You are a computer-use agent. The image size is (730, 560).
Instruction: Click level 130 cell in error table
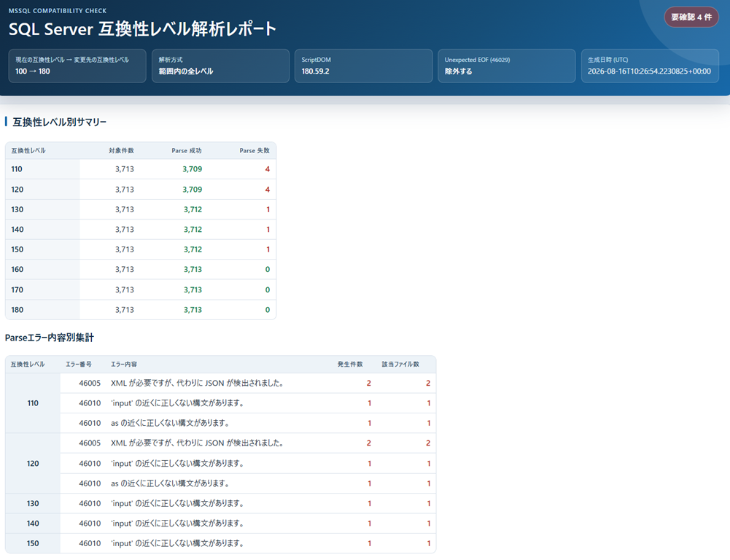pyautogui.click(x=33, y=503)
